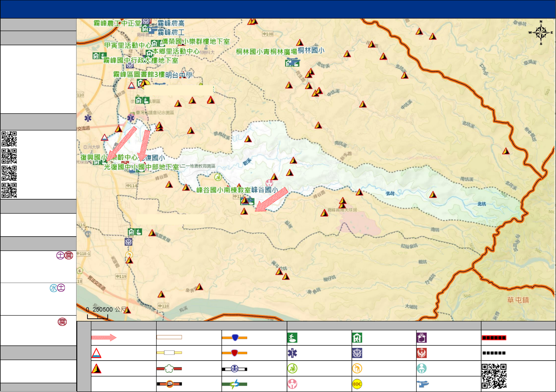556x392 pixels.
Task: Click the plum-blossom road symbol in legend
Action: (x=169, y=369)
